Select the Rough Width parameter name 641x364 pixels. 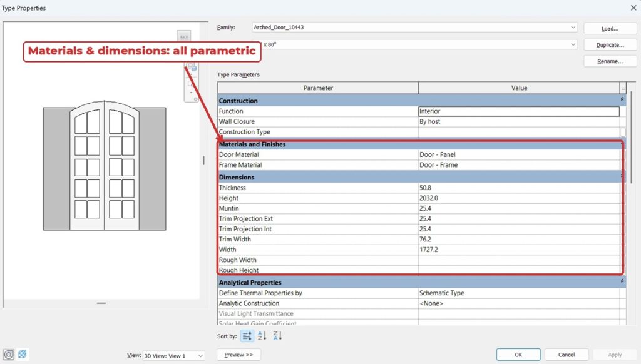(x=237, y=260)
